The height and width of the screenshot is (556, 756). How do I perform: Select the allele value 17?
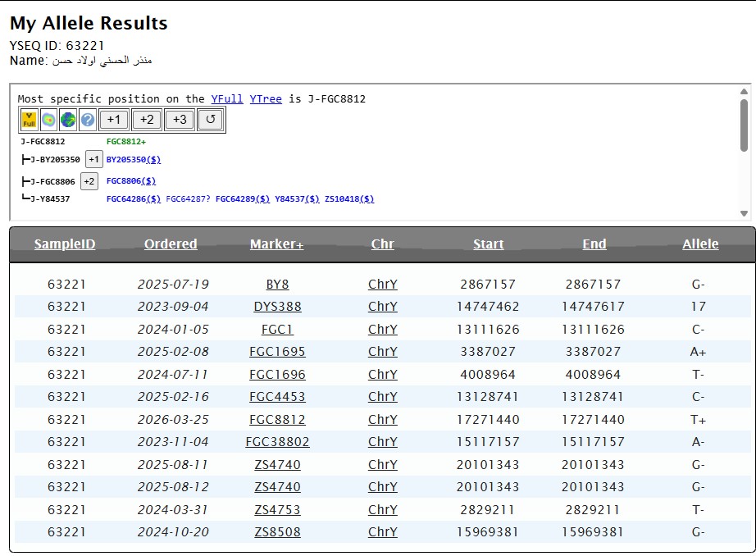pyautogui.click(x=698, y=306)
